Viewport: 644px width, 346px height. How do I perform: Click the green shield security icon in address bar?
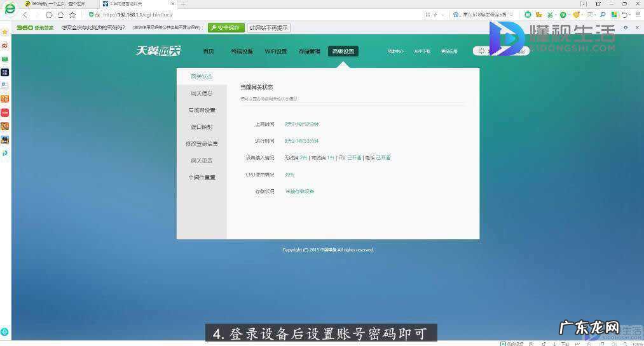click(x=91, y=15)
